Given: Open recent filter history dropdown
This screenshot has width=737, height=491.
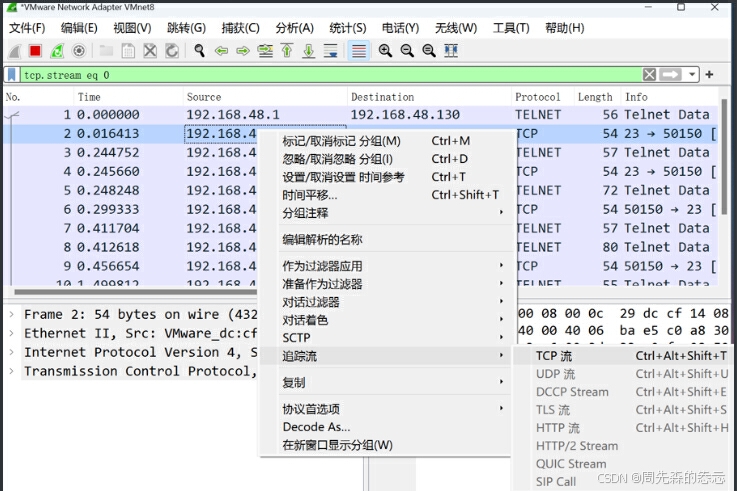Looking at the screenshot, I should coord(692,75).
